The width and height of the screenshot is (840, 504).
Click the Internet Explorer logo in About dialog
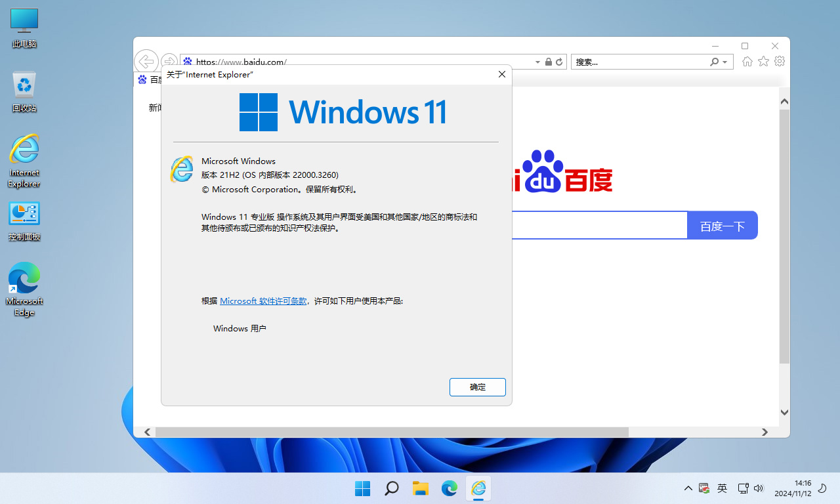click(182, 169)
